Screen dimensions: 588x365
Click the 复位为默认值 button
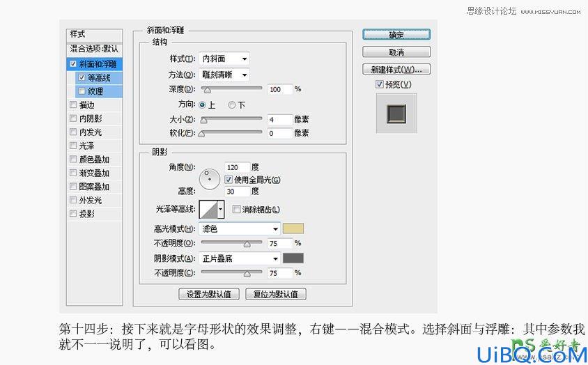point(276,294)
